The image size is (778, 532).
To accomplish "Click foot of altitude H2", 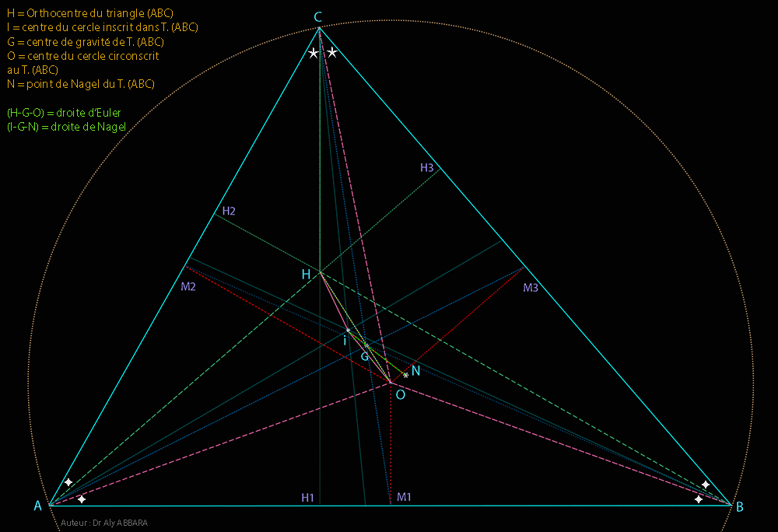I will [228, 211].
